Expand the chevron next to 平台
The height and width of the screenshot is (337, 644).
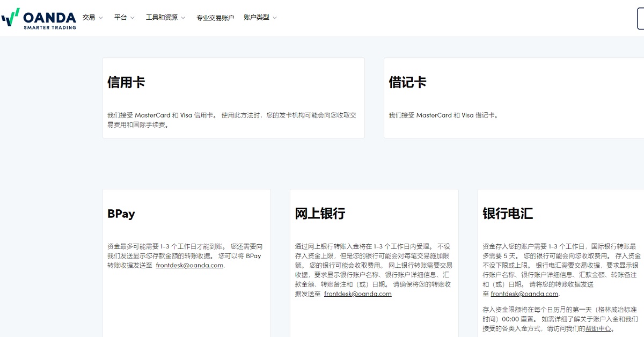[x=133, y=18]
